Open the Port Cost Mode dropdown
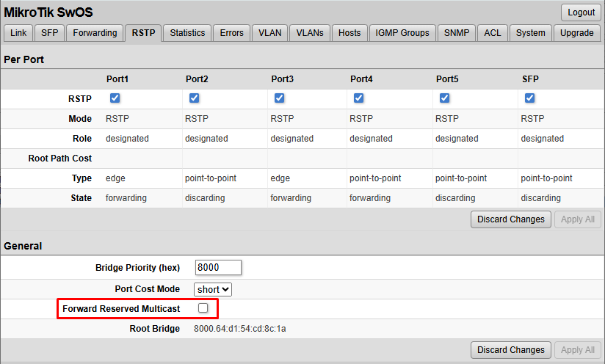The width and height of the screenshot is (605, 364). click(x=213, y=290)
